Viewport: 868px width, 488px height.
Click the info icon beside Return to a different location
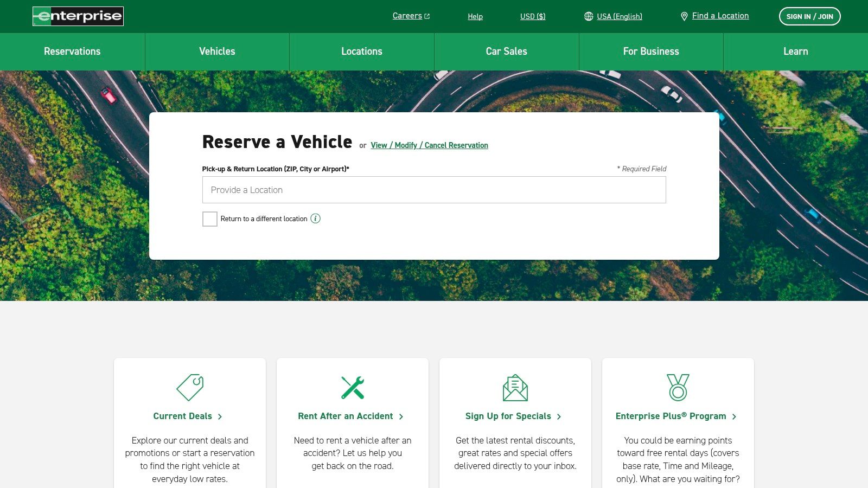[x=315, y=219]
